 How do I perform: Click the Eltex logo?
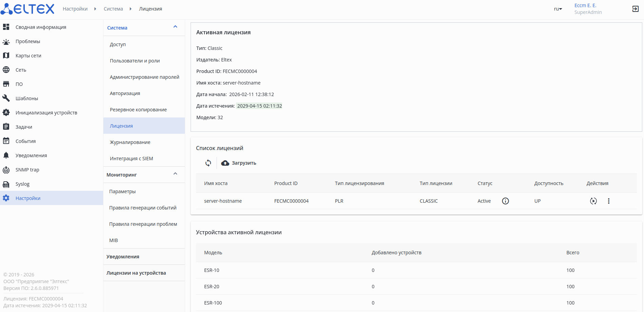(x=27, y=9)
